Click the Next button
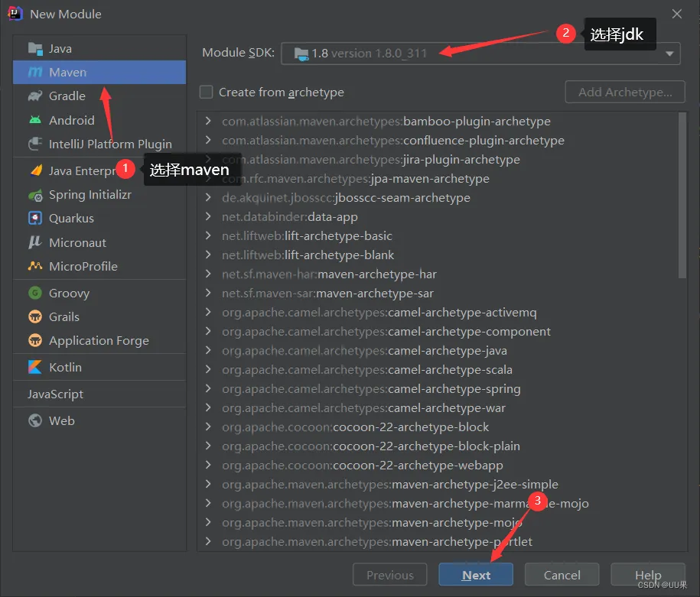 [x=476, y=575]
